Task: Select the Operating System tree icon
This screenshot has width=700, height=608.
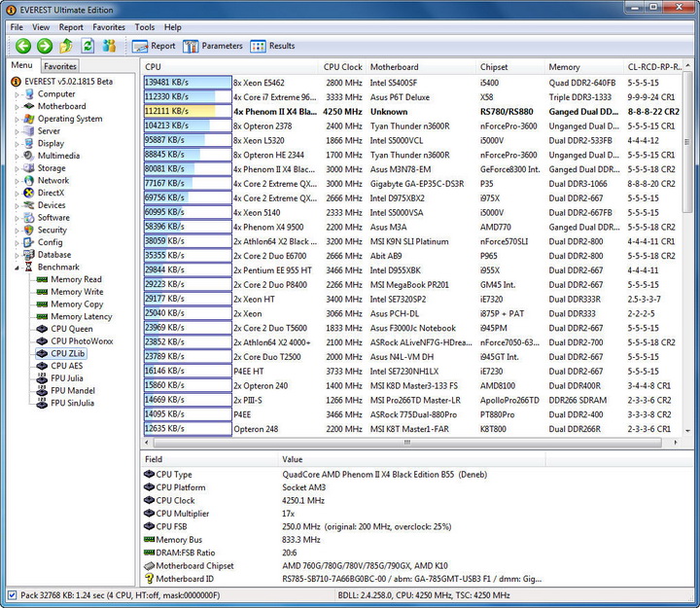Action: tap(29, 119)
